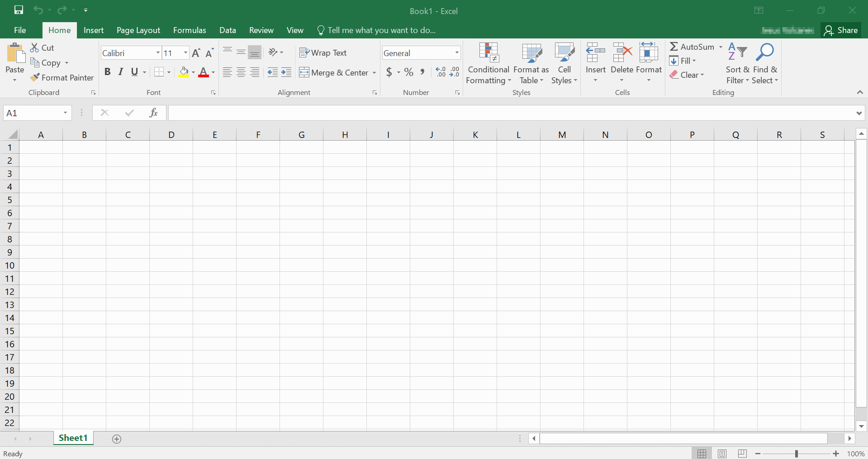
Task: Click the Name Box showing A1
Action: click(33, 113)
